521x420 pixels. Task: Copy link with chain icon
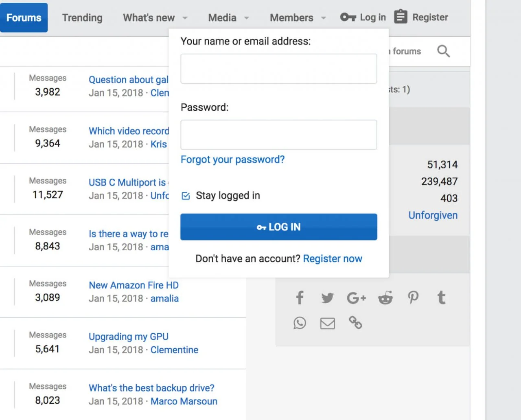coord(355,323)
